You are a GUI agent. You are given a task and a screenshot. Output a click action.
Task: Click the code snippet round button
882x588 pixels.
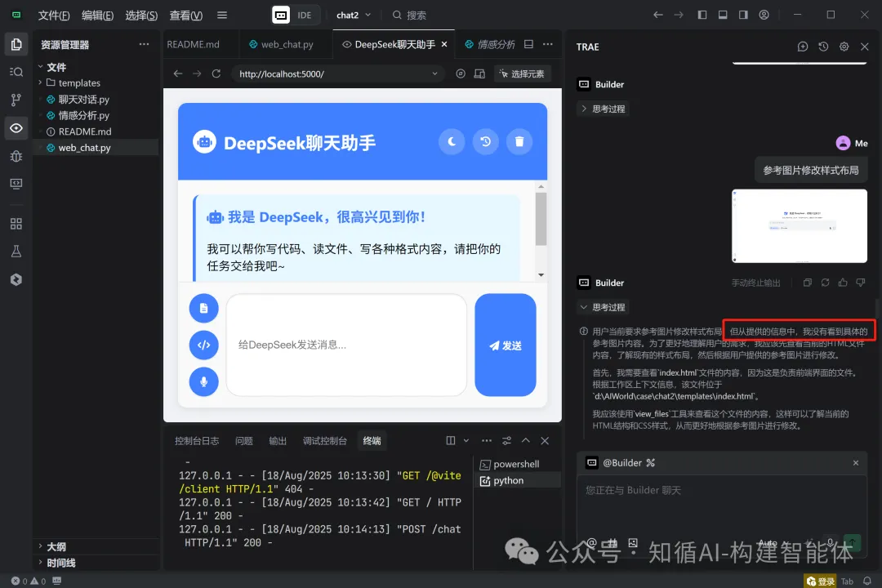203,345
